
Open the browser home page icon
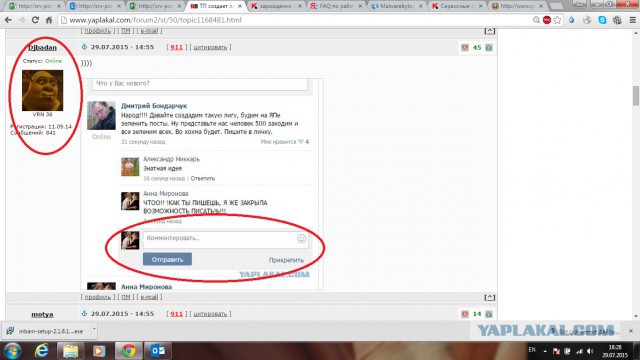click(49, 20)
